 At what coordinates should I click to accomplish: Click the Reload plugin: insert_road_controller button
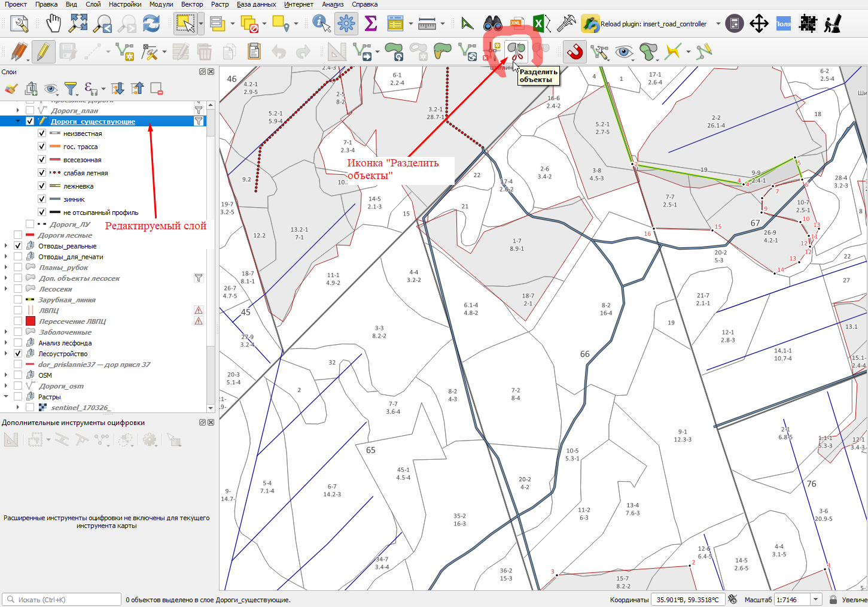tap(644, 24)
